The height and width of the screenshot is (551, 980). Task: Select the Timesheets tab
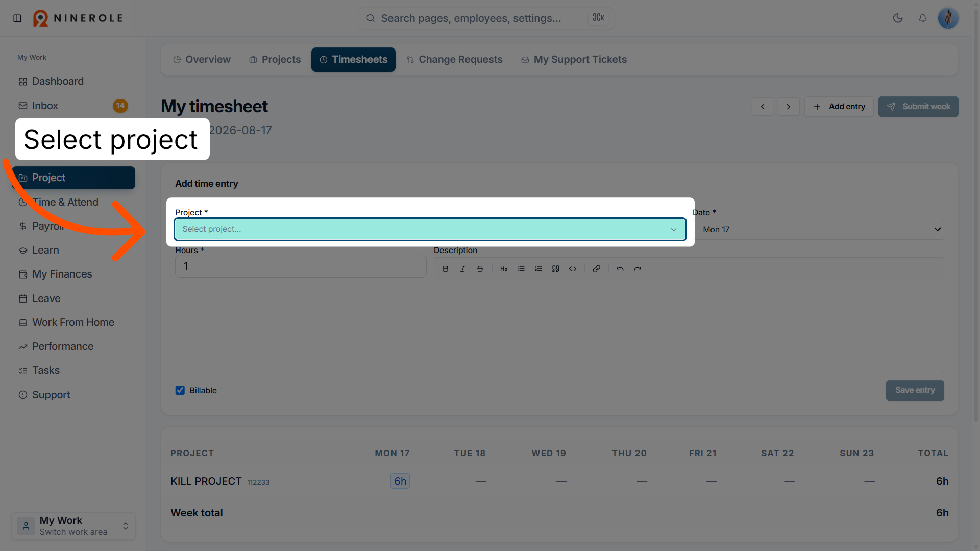point(353,60)
